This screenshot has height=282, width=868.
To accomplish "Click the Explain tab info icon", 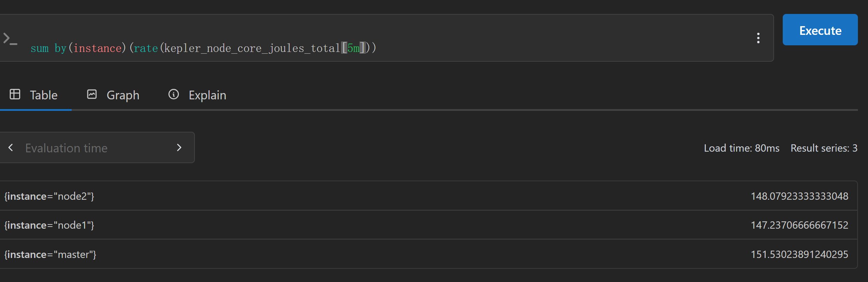I will (174, 94).
